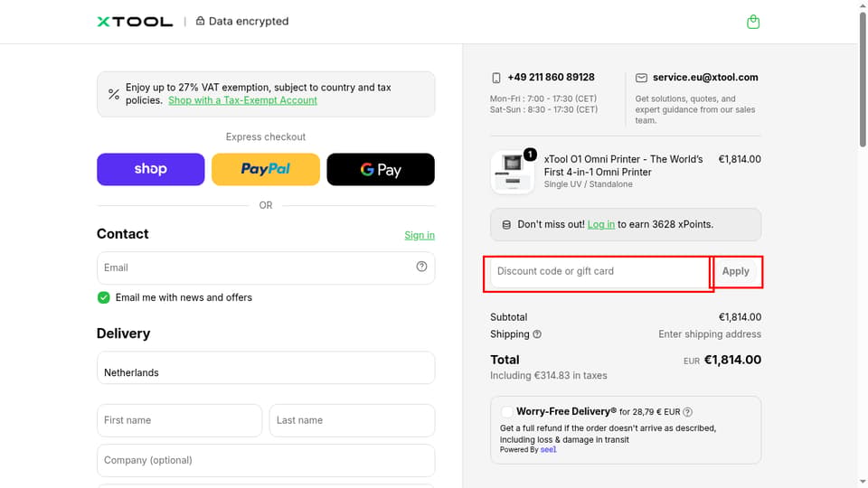Click the Single UV / Standalone variant text
The height and width of the screenshot is (488, 868).
[x=588, y=184]
